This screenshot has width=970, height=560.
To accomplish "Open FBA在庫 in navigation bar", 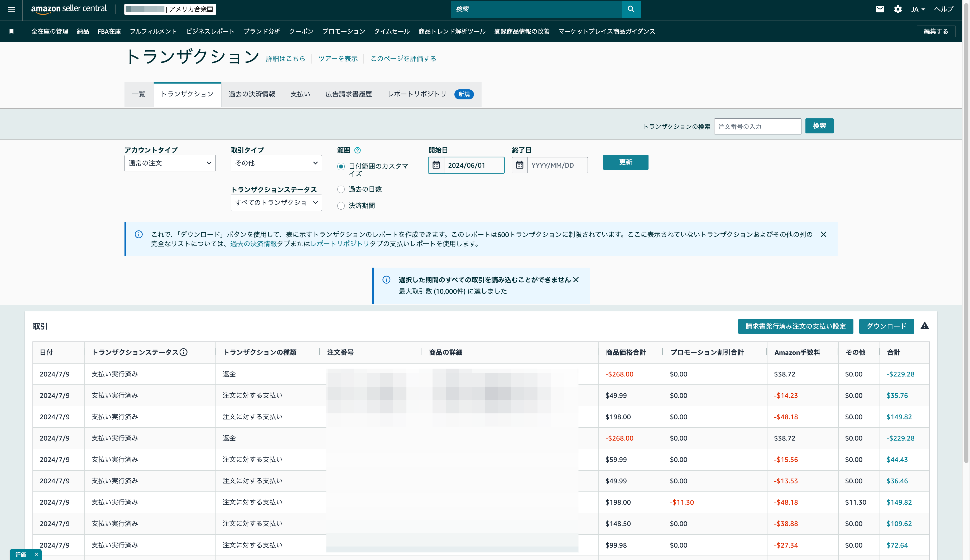I will click(109, 31).
